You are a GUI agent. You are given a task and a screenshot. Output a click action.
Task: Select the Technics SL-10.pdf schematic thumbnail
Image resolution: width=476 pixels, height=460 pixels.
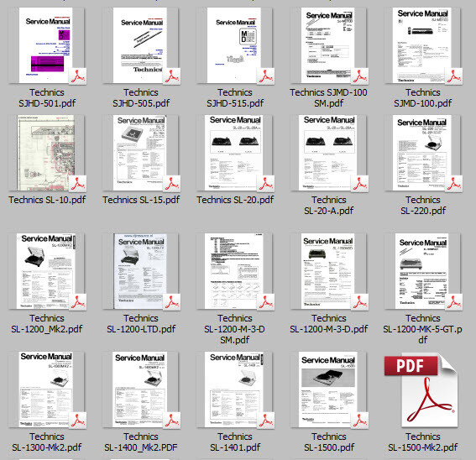46,153
